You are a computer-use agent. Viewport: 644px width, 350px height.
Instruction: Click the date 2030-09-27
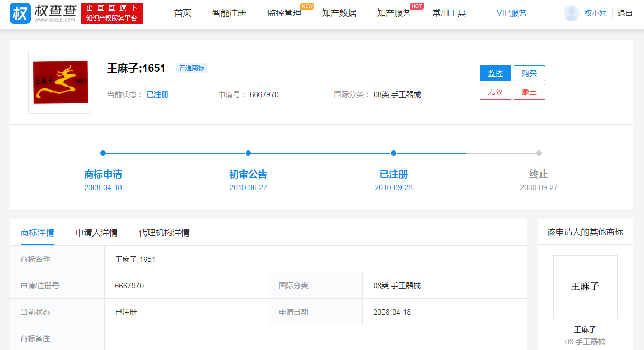pyautogui.click(x=539, y=187)
